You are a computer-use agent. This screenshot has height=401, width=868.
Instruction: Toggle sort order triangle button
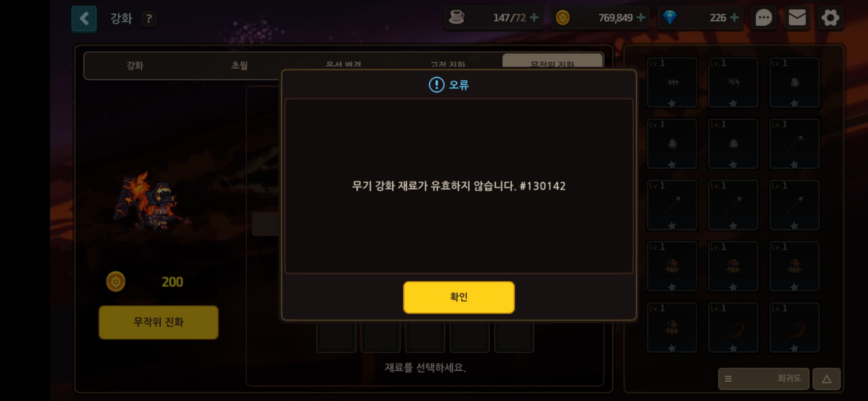(x=826, y=379)
